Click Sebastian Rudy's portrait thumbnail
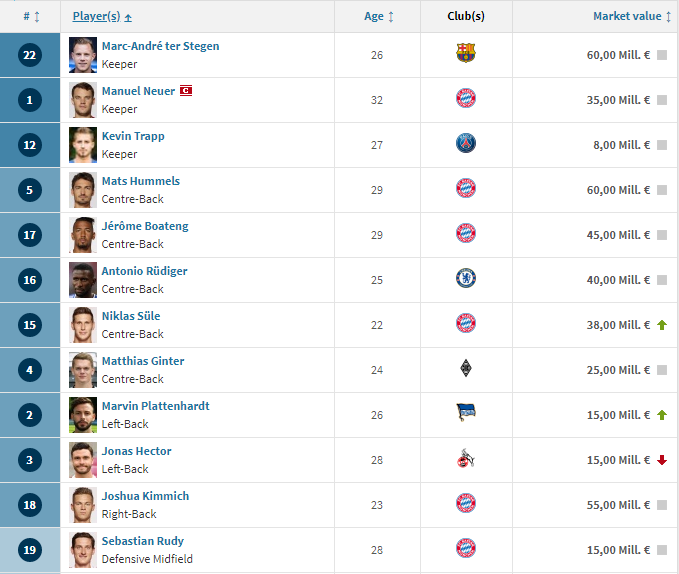Viewport: 679px width, 574px height. (x=83, y=550)
